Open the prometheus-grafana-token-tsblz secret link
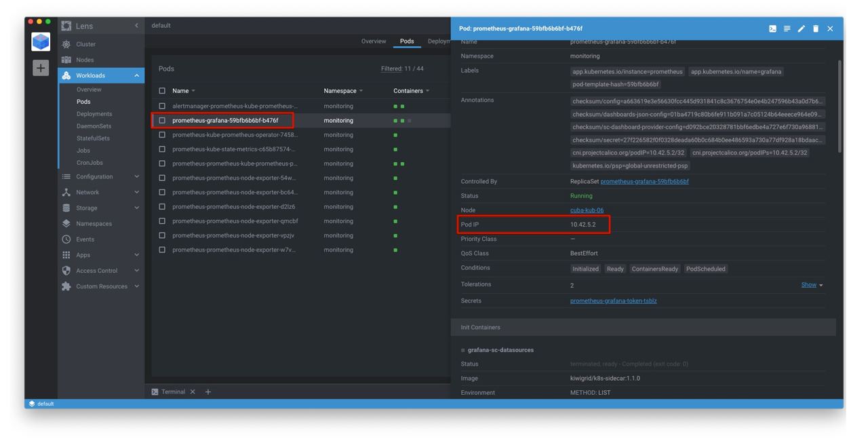868x441 pixels. (x=613, y=301)
